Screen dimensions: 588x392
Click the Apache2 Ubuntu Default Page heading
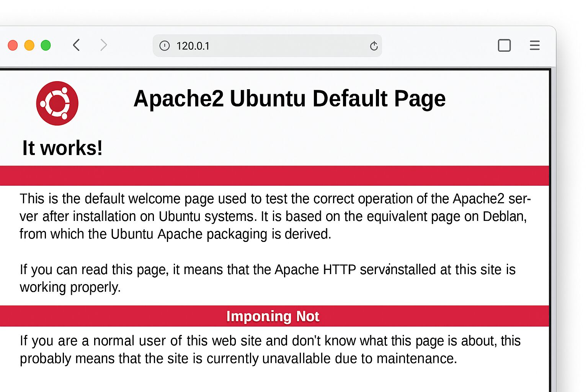click(x=289, y=99)
